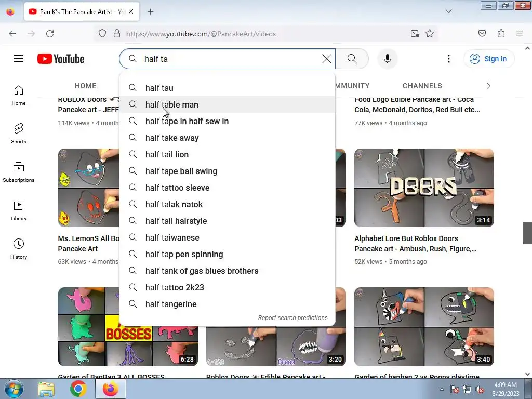Open the YouTube settings three-dot menu
This screenshot has height=399, width=532.
coord(448,59)
